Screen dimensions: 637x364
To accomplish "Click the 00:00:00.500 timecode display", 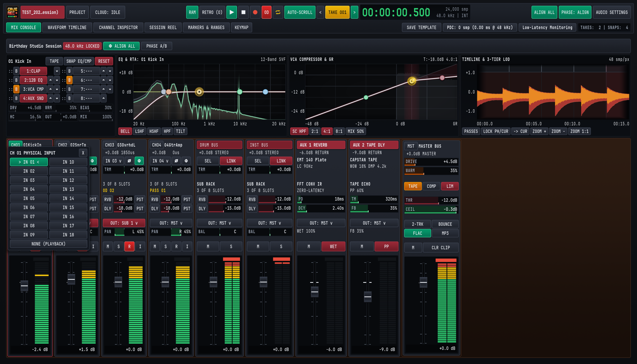I will tap(396, 13).
